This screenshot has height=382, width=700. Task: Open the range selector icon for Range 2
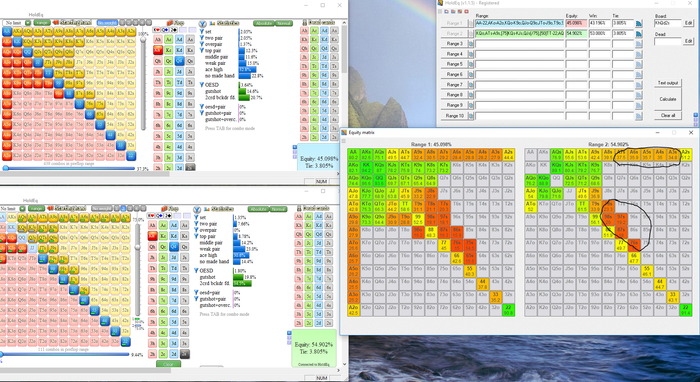click(639, 33)
